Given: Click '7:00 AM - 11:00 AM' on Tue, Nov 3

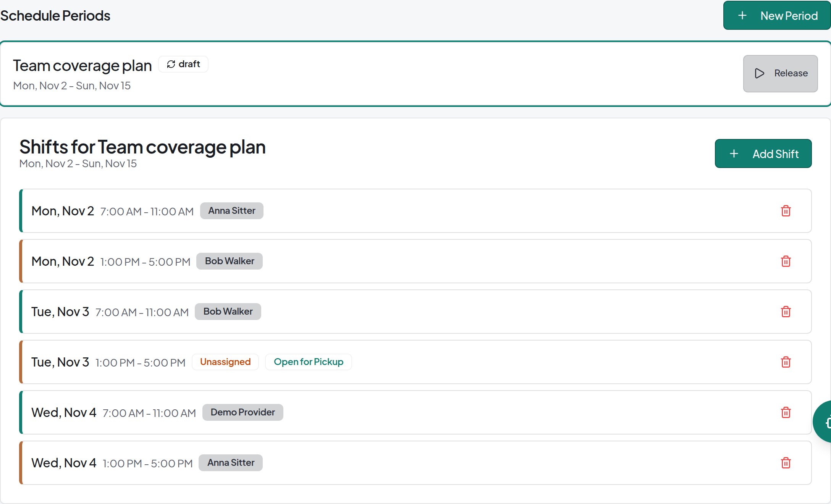Looking at the screenshot, I should point(142,312).
